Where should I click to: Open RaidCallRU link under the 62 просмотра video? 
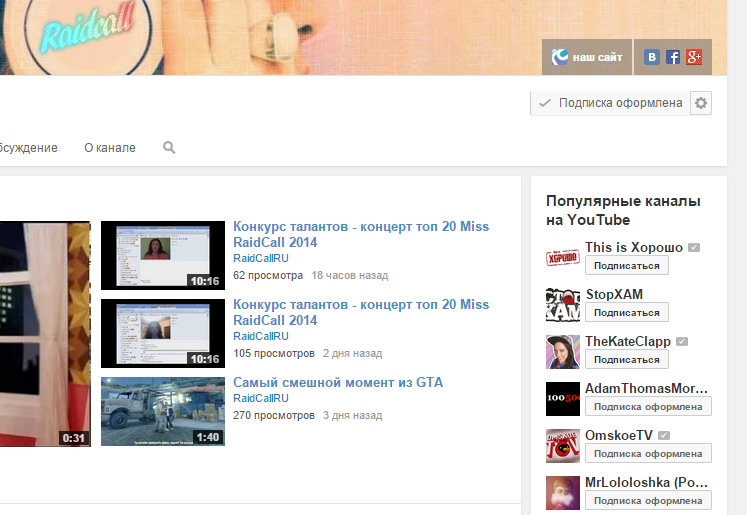(261, 258)
